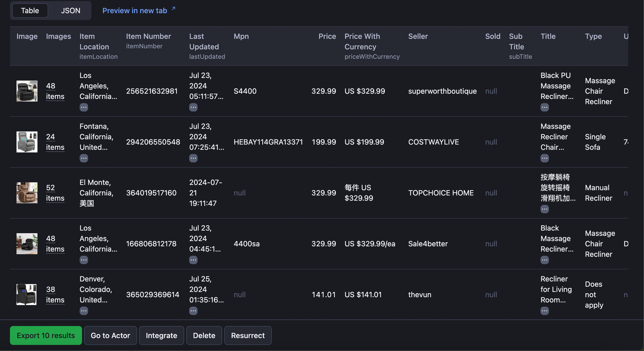Image resolution: width=644 pixels, height=351 pixels.
Task: Click the external-link arrow beside Preview in new tab
Action: point(173,8)
